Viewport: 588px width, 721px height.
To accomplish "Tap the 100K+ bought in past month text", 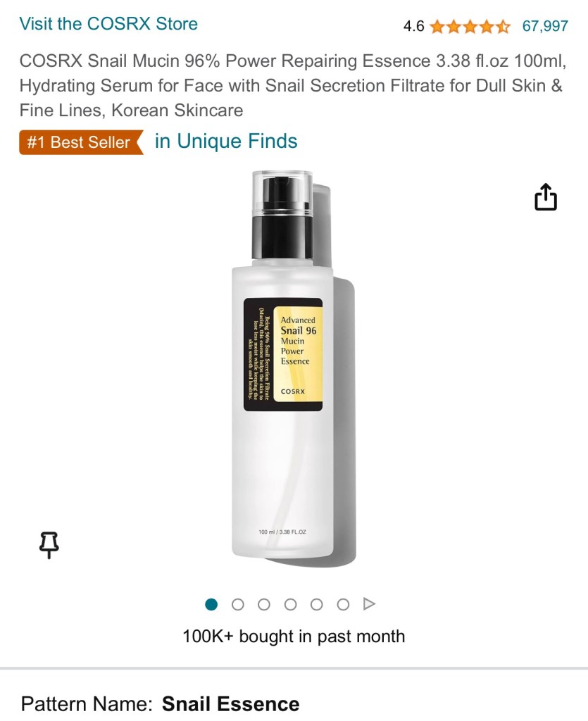I will [x=294, y=637].
